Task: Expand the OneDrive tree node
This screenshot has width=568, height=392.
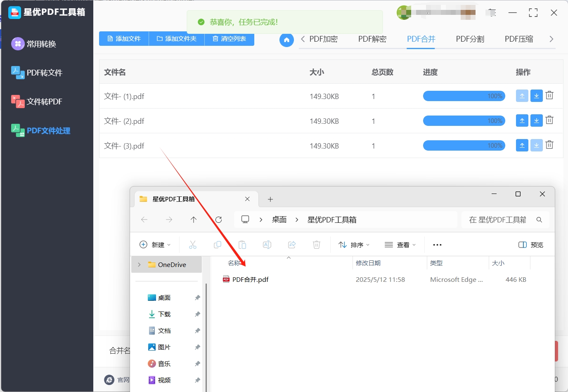Action: click(139, 264)
